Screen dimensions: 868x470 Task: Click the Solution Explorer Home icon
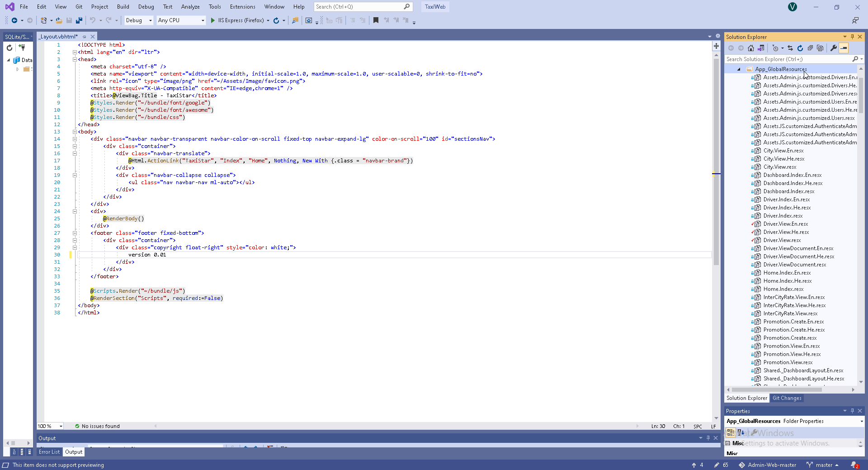(751, 48)
